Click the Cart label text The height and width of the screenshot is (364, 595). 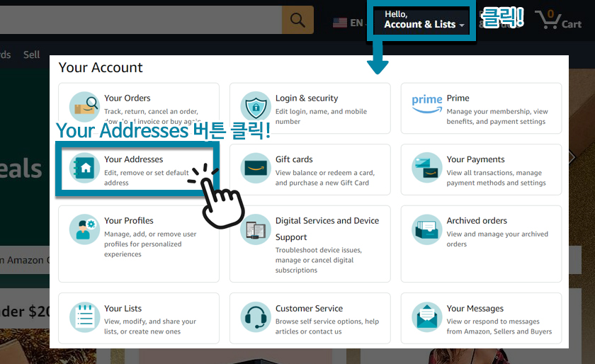[572, 24]
